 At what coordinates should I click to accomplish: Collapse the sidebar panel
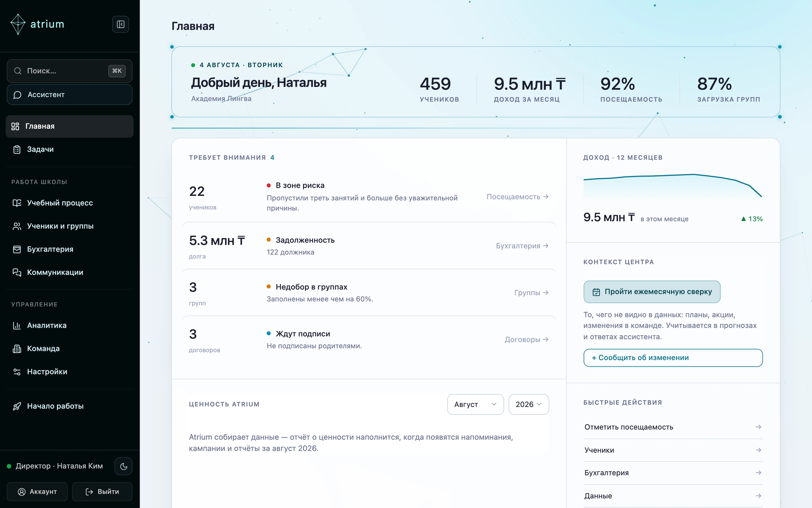coord(120,24)
